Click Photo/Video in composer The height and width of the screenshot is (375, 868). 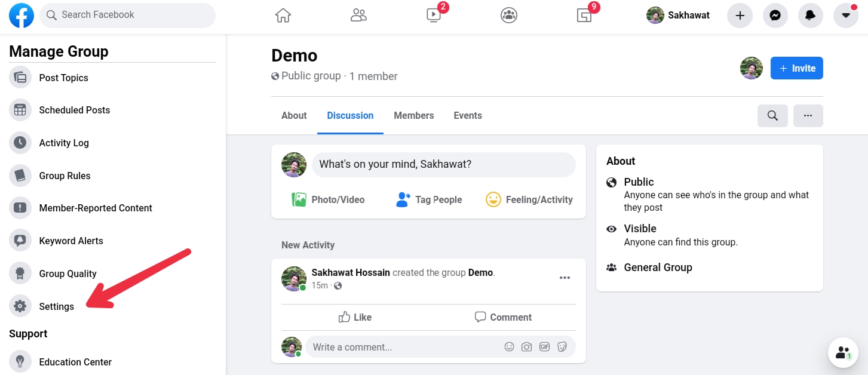328,199
